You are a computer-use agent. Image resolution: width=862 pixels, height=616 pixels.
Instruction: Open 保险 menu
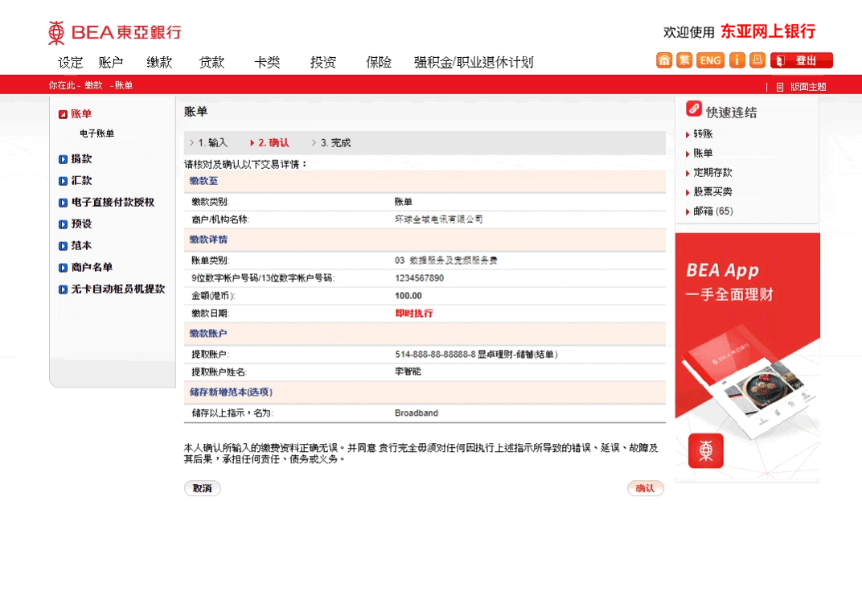pyautogui.click(x=379, y=62)
